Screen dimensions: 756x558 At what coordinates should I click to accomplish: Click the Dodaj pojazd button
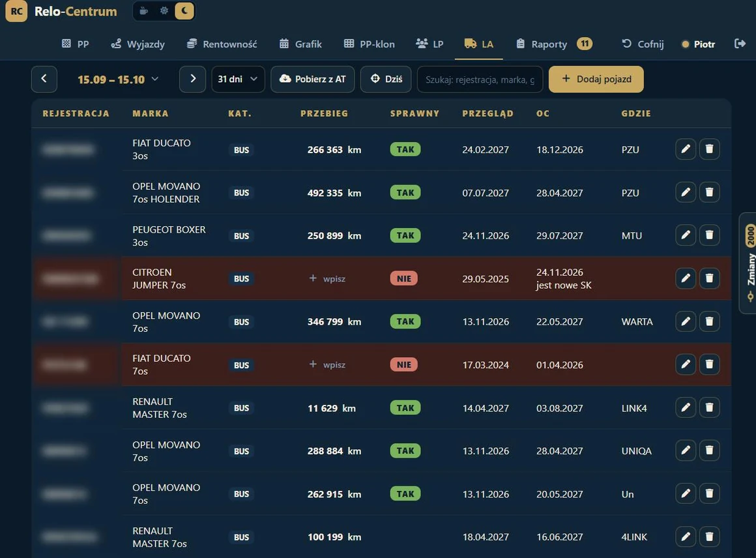click(596, 79)
